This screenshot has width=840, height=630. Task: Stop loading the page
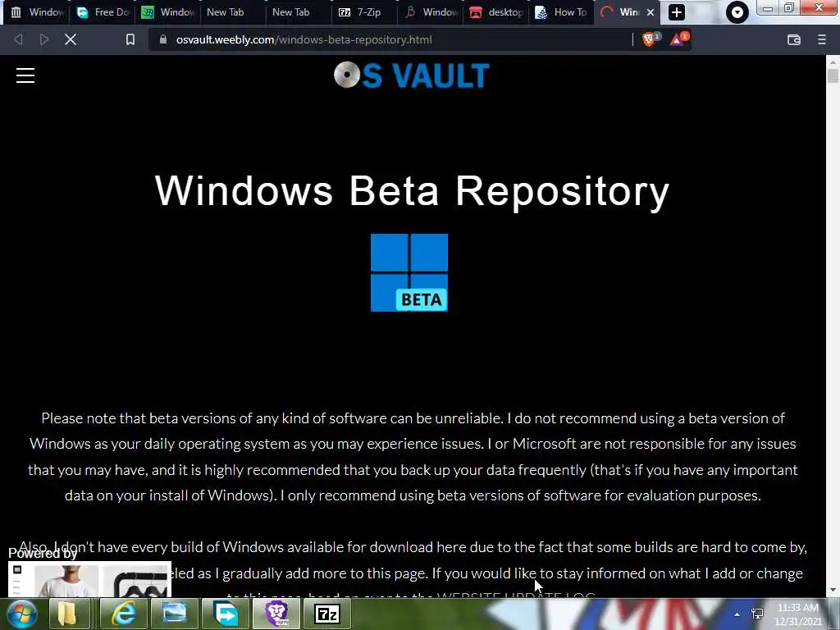71,39
